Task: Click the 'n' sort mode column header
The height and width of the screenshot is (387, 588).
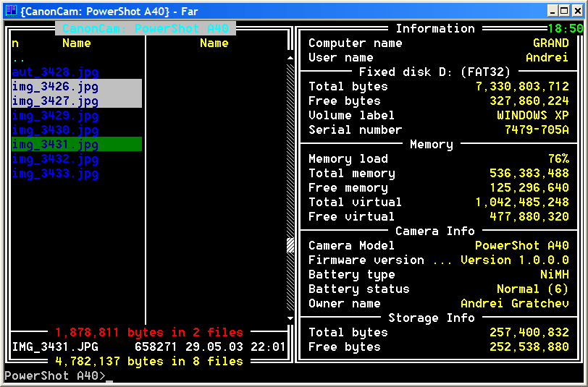Action: pyautogui.click(x=15, y=43)
